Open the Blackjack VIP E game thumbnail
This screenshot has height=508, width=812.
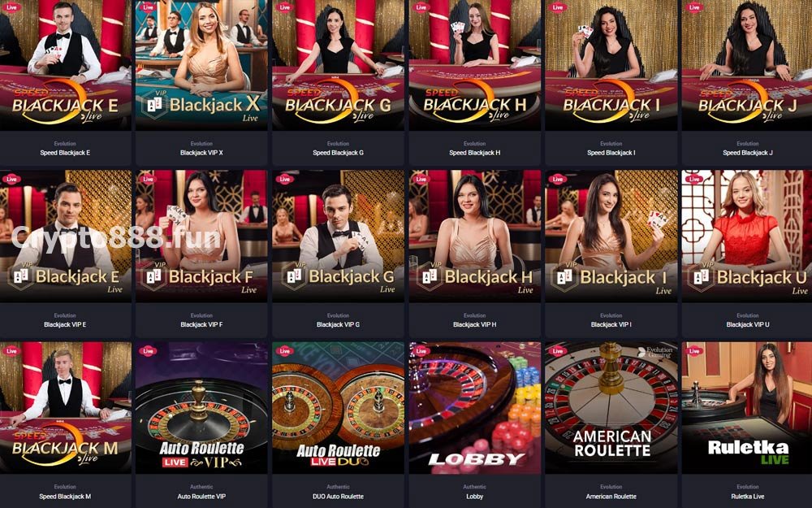tap(65, 236)
